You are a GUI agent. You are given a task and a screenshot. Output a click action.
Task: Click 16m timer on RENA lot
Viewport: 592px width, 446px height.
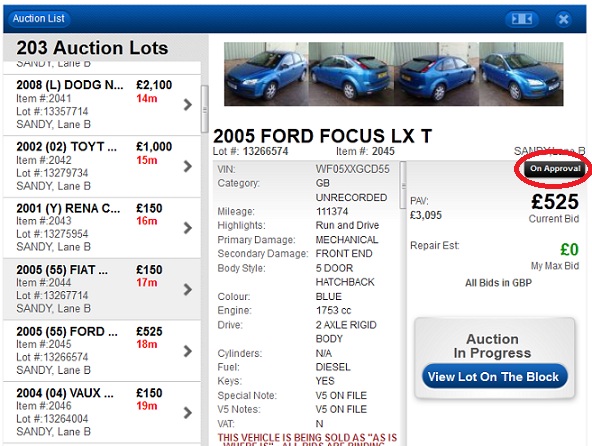pos(146,221)
